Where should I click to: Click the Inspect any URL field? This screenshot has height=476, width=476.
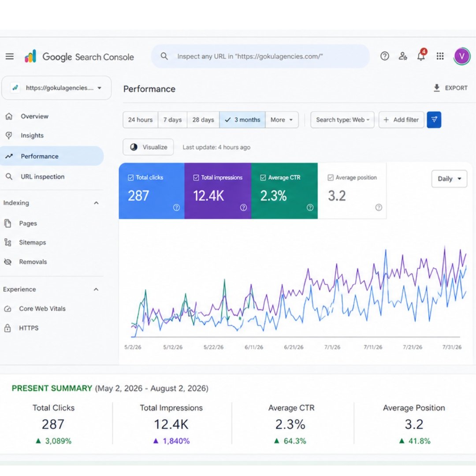260,56
